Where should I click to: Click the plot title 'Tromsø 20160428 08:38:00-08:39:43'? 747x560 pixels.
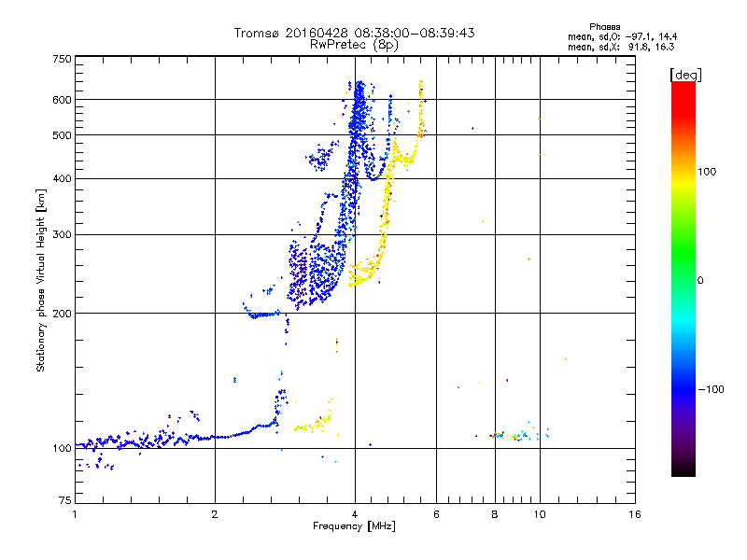pos(354,33)
